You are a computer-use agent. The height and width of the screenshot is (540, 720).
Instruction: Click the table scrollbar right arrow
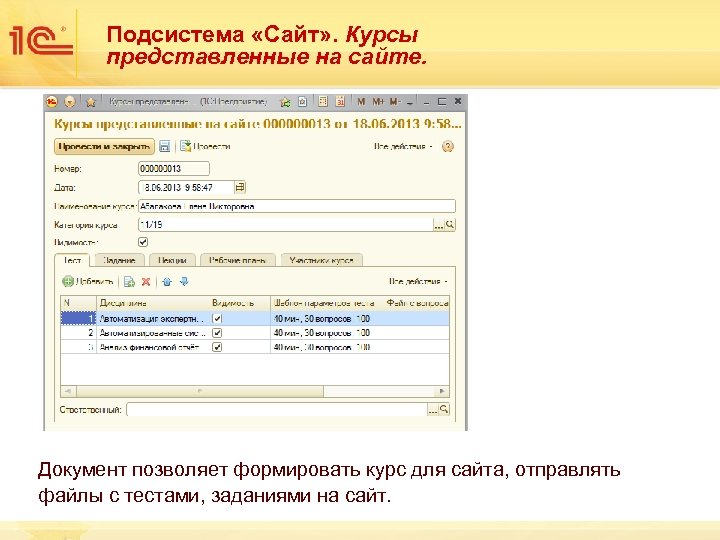click(x=442, y=391)
